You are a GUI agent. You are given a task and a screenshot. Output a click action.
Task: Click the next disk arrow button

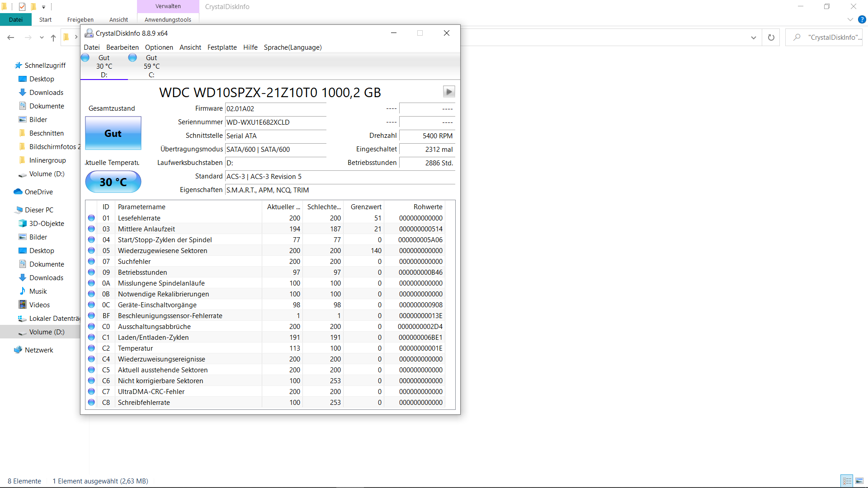tap(448, 92)
